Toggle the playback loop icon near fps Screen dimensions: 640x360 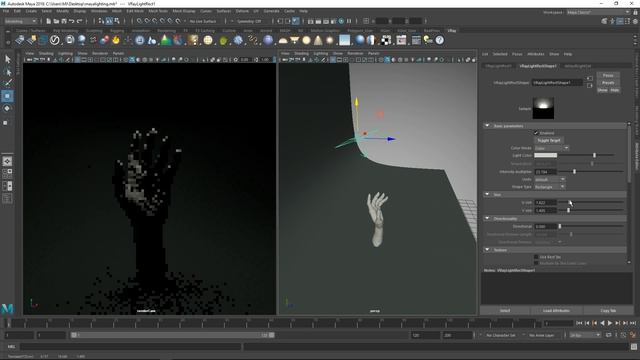click(609, 335)
